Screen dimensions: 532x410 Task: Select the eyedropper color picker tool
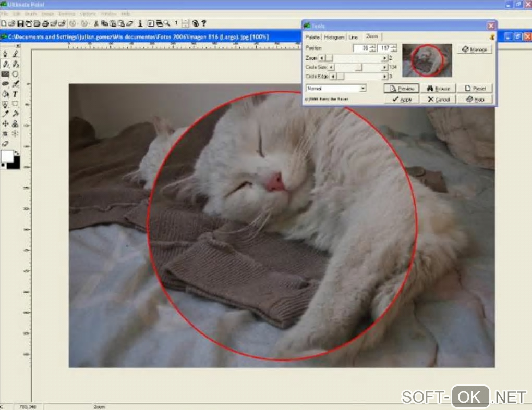(5, 114)
